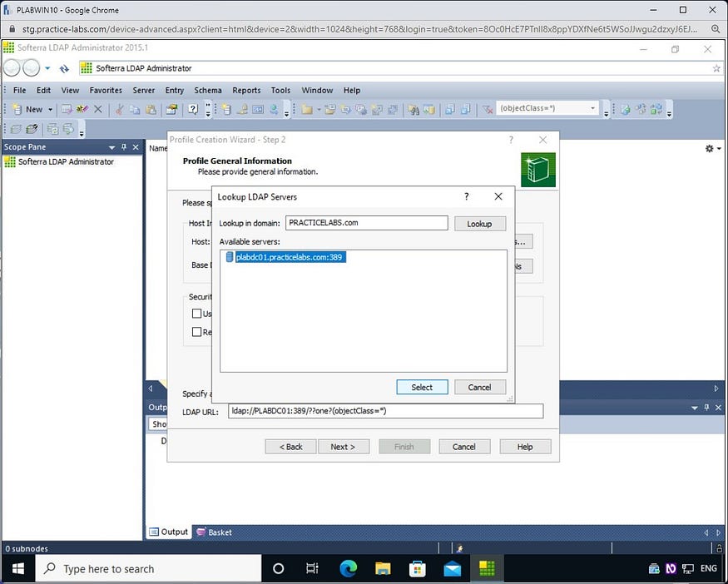Click the question mark in Lookup LDAP Servers title
Viewport: 728px width, 584px height.
point(467,196)
